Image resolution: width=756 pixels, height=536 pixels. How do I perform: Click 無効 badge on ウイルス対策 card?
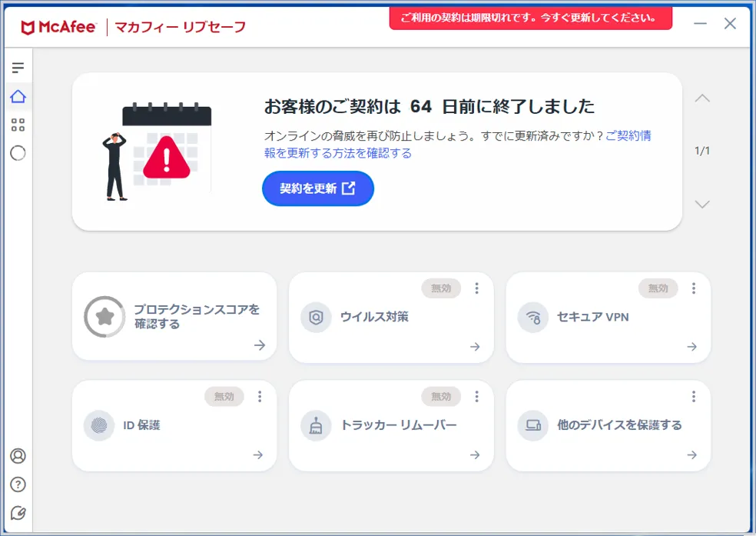click(x=441, y=288)
